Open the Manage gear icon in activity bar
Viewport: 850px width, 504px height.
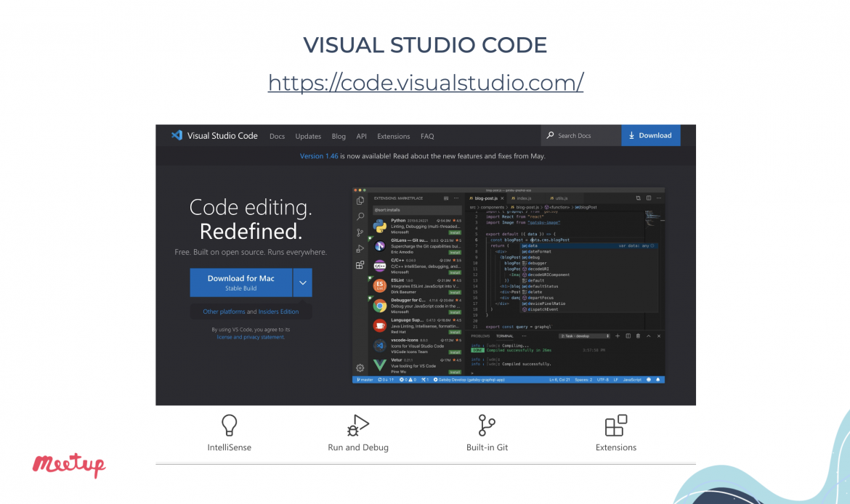coord(360,367)
